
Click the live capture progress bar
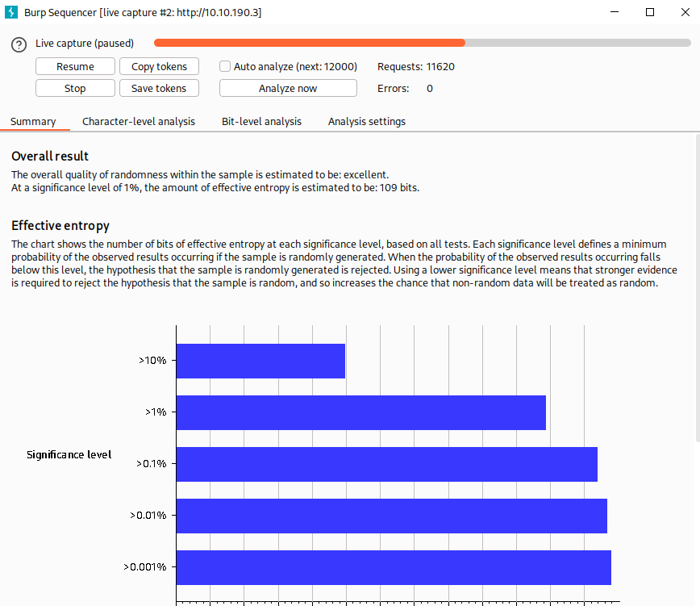tap(423, 43)
